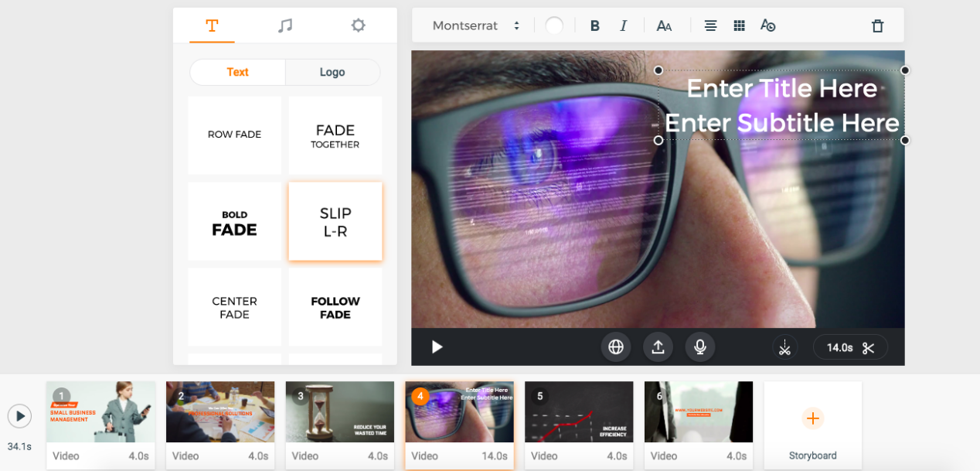
Task: Choose the BOLD FADE text animation
Action: 235,221
